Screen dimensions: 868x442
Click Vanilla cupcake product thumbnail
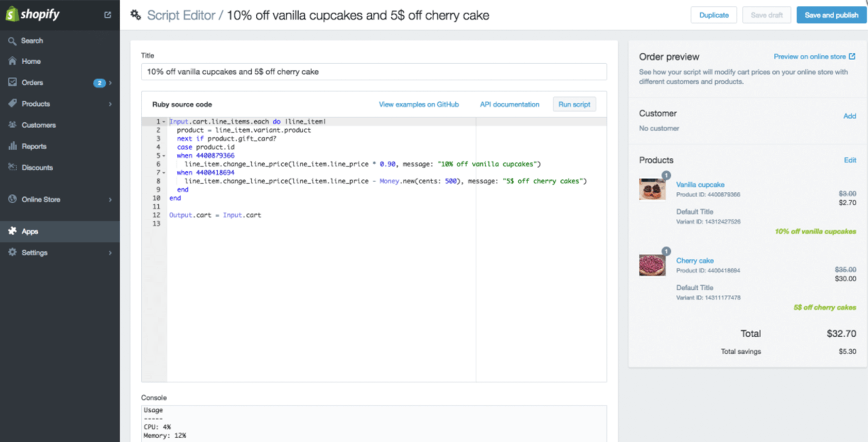(x=652, y=189)
